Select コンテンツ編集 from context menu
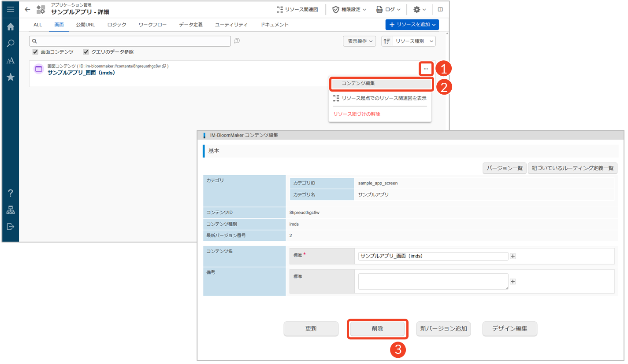The height and width of the screenshot is (364, 628). point(358,83)
